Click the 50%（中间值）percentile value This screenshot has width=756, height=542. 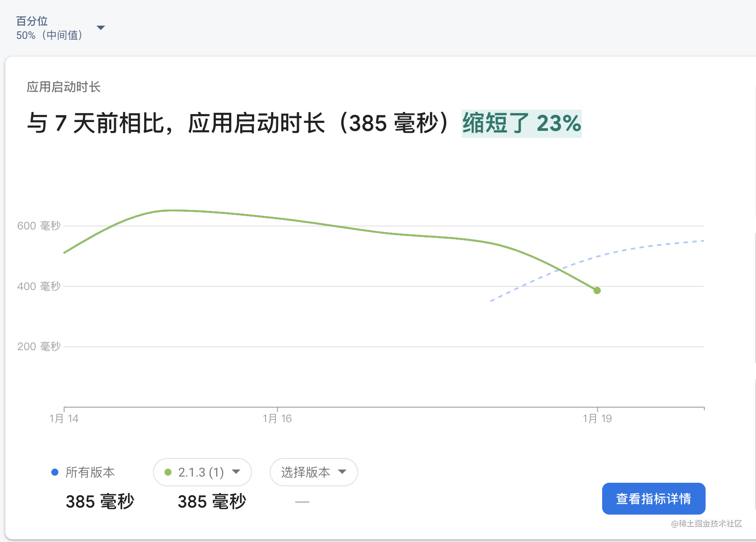(50, 35)
